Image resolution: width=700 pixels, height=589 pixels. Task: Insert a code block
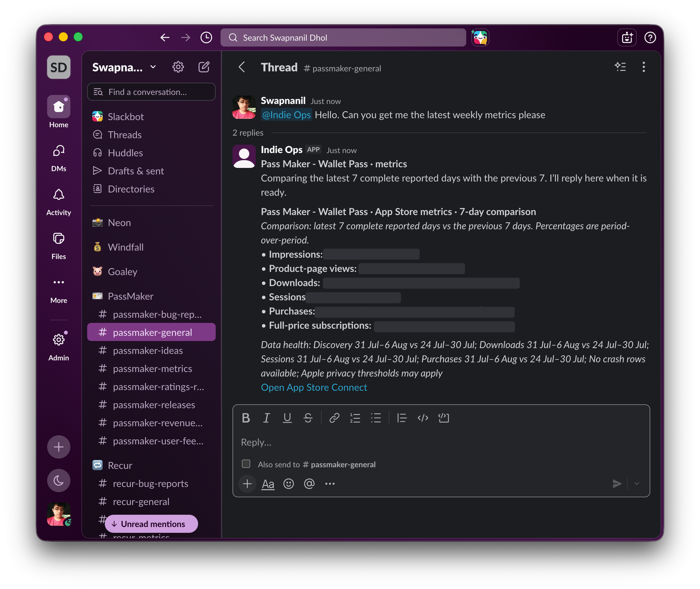(444, 418)
